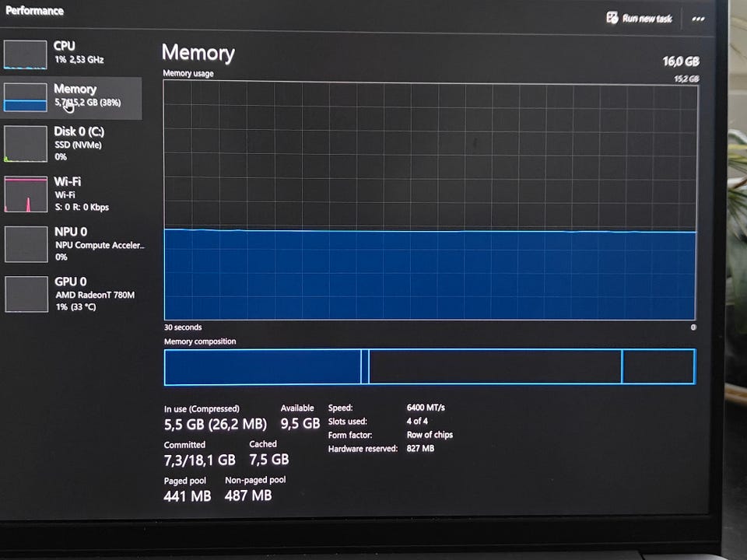
Task: Click the free segment of memory composition bar
Action: pos(659,366)
